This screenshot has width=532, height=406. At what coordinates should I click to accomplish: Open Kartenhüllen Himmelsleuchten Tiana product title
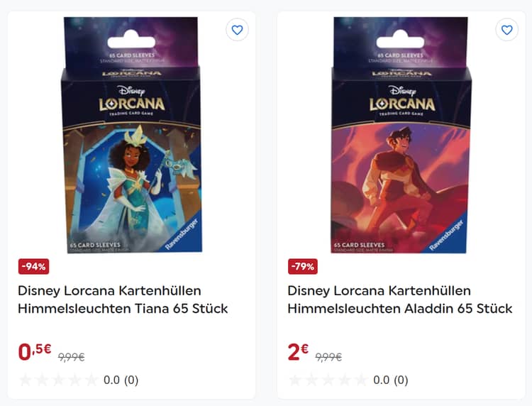123,300
